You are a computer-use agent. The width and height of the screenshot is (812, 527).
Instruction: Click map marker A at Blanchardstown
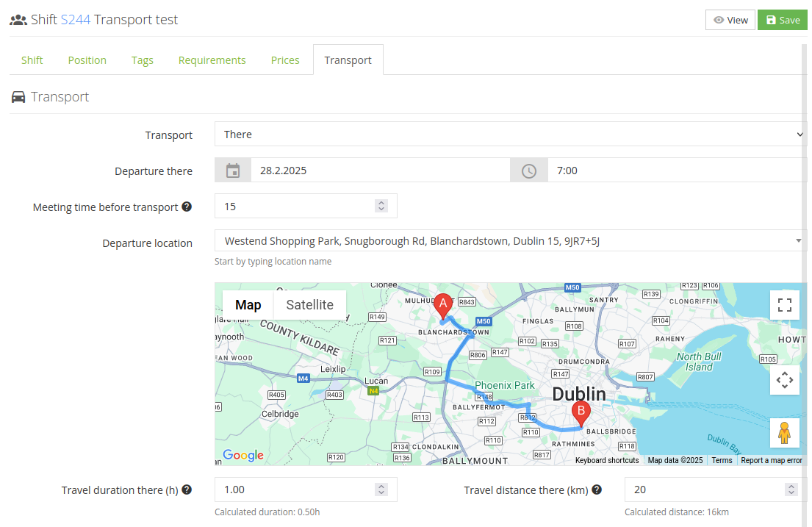443,305
